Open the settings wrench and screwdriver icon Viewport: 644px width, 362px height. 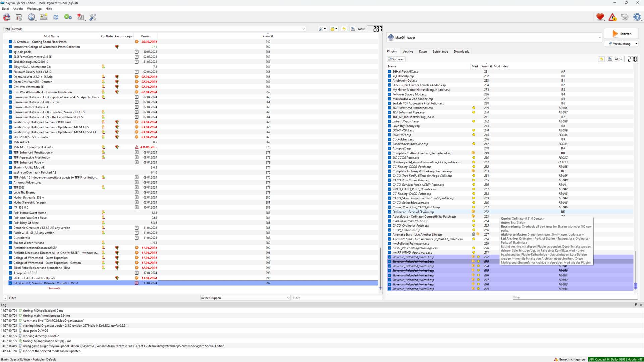coord(93,17)
